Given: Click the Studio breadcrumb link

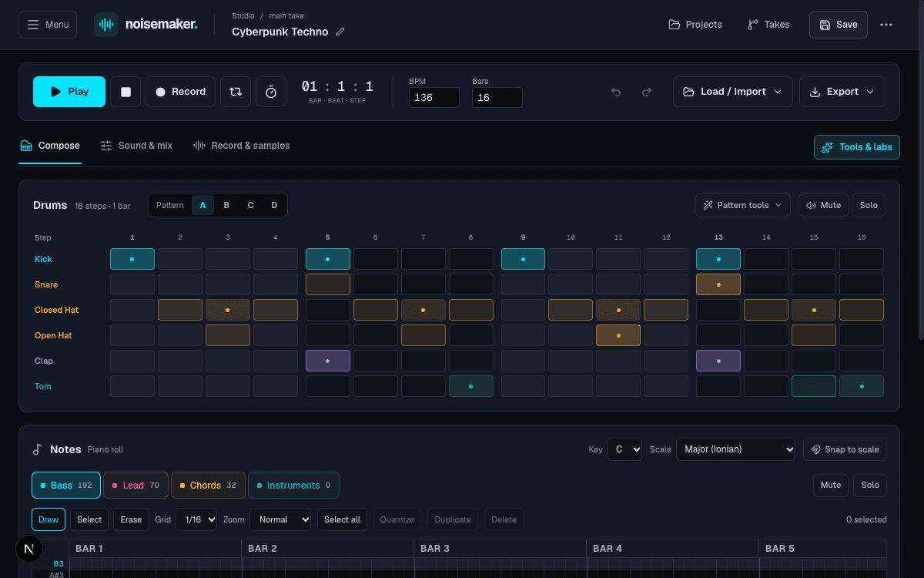Looking at the screenshot, I should tap(243, 15).
